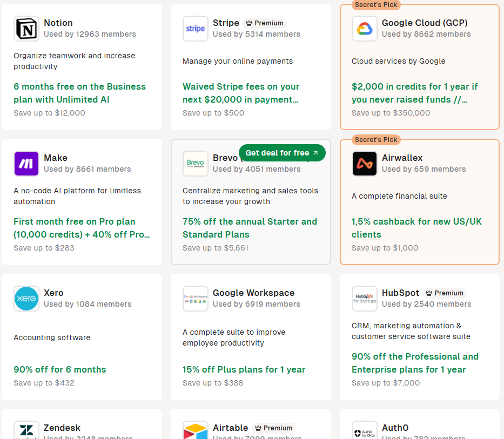Open the Stripe deal title
This screenshot has height=439, width=504.
pos(226,23)
